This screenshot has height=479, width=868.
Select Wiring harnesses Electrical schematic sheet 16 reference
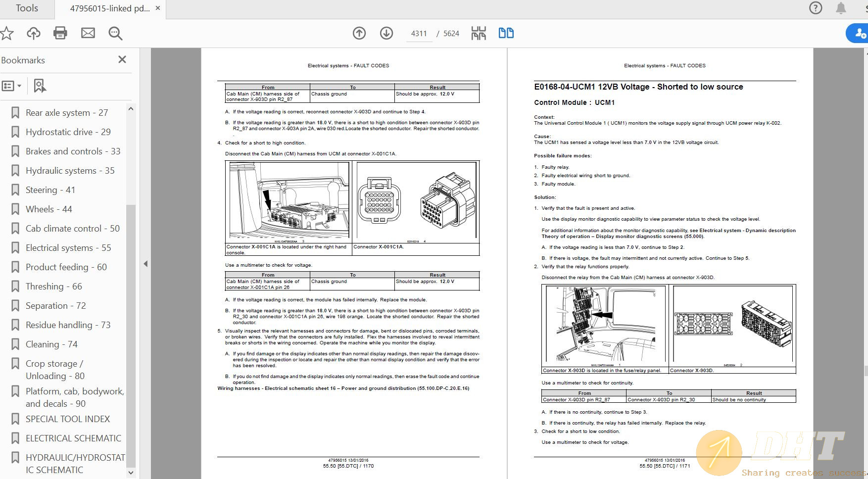click(343, 388)
